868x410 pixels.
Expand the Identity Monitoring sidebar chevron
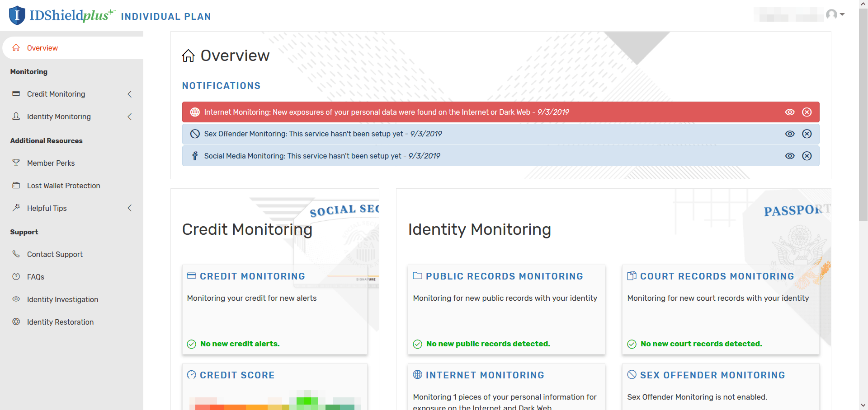(130, 116)
